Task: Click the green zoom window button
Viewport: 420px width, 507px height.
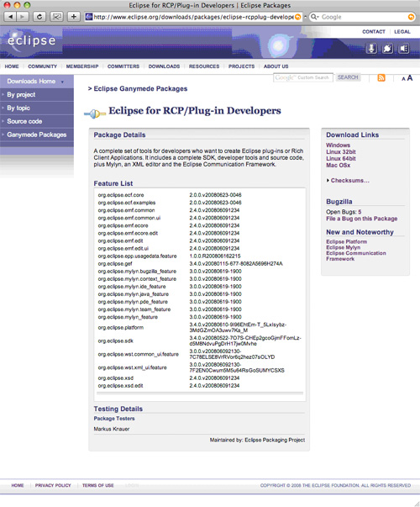Action: [27, 5]
